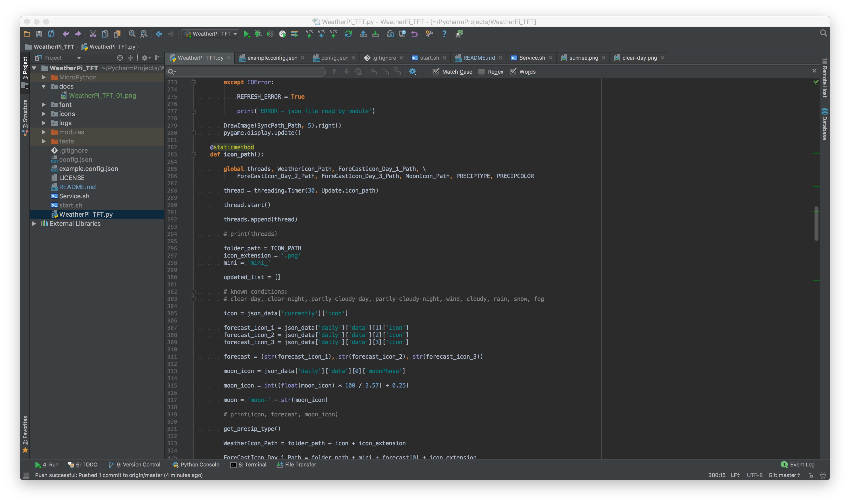The height and width of the screenshot is (504, 850).
Task: Enable the Regex checkbox
Action: point(481,72)
